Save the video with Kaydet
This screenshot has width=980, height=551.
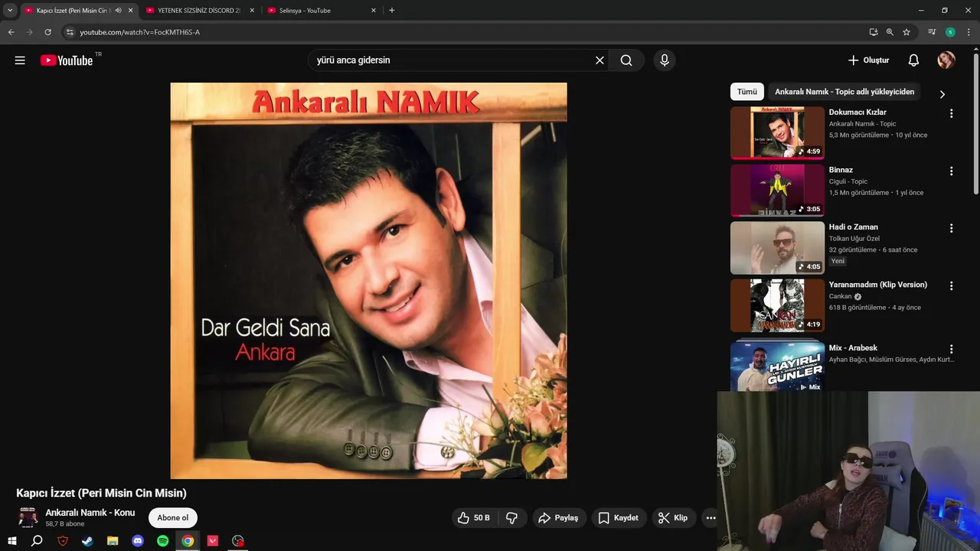point(619,518)
